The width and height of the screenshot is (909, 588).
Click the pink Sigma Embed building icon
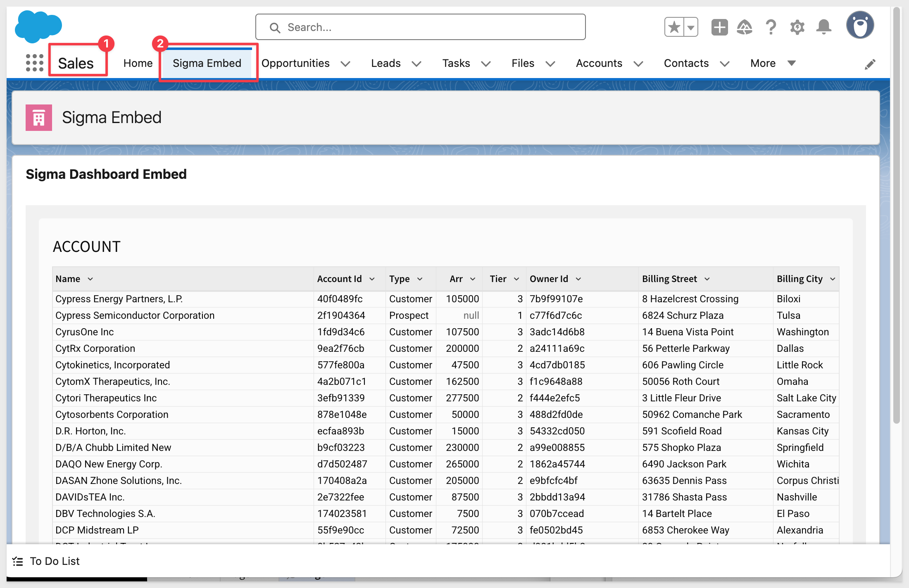pos(39,118)
